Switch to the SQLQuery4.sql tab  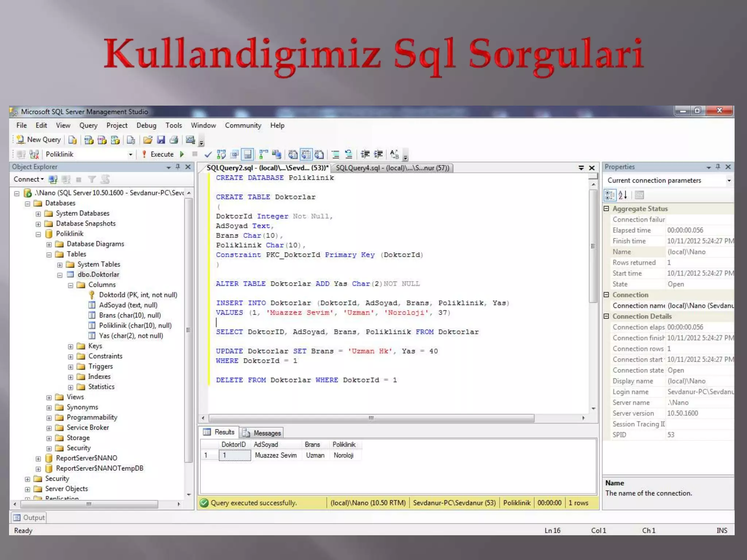392,168
